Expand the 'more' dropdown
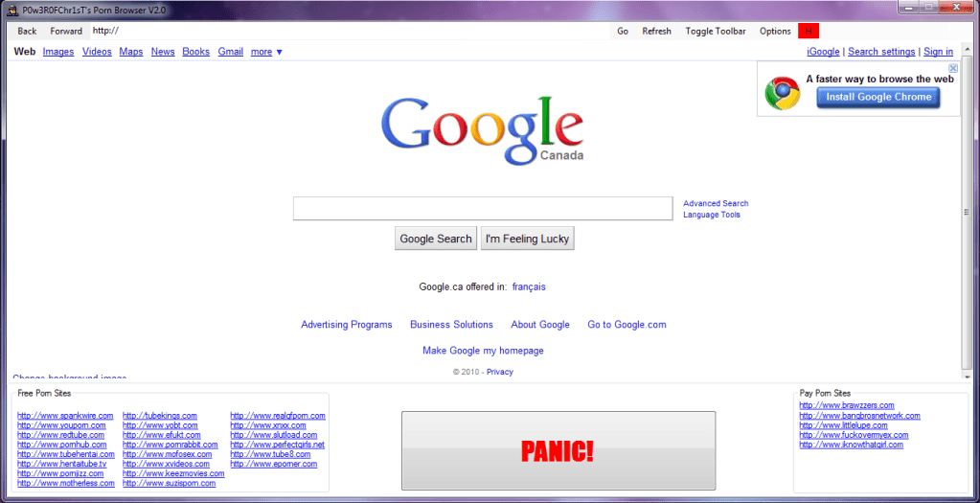The image size is (980, 503). 266,52
